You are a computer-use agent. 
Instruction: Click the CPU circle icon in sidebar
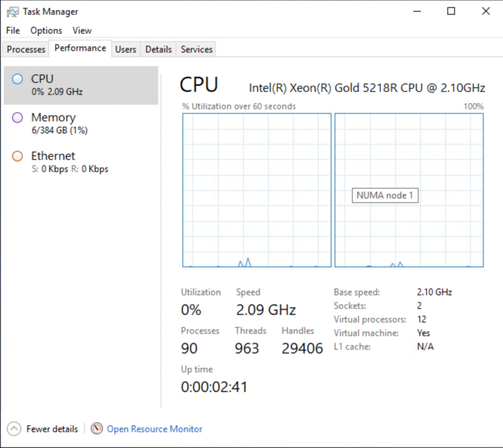[18, 79]
